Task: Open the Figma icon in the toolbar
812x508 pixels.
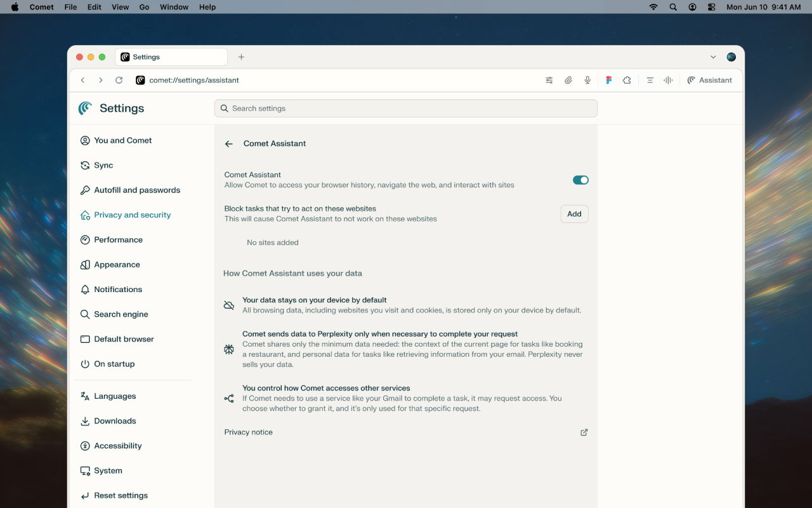Action: click(608, 80)
